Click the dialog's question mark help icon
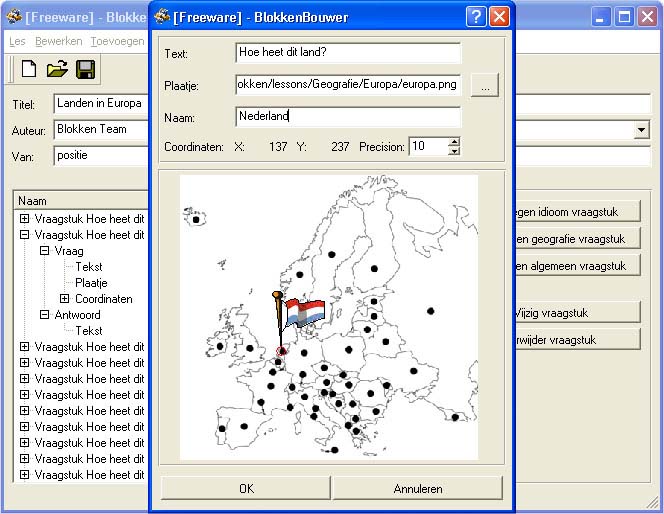Screen dimensions: 664x514 476,16
